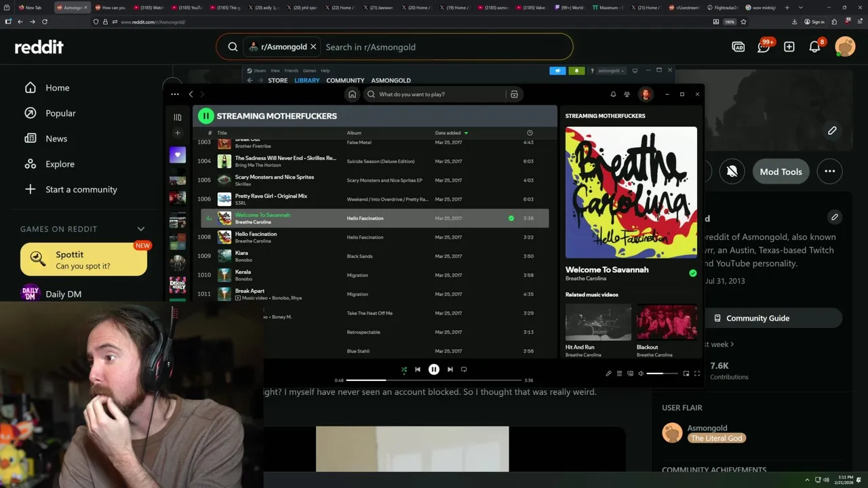
Task: Click the Spotify Home icon
Action: [352, 94]
